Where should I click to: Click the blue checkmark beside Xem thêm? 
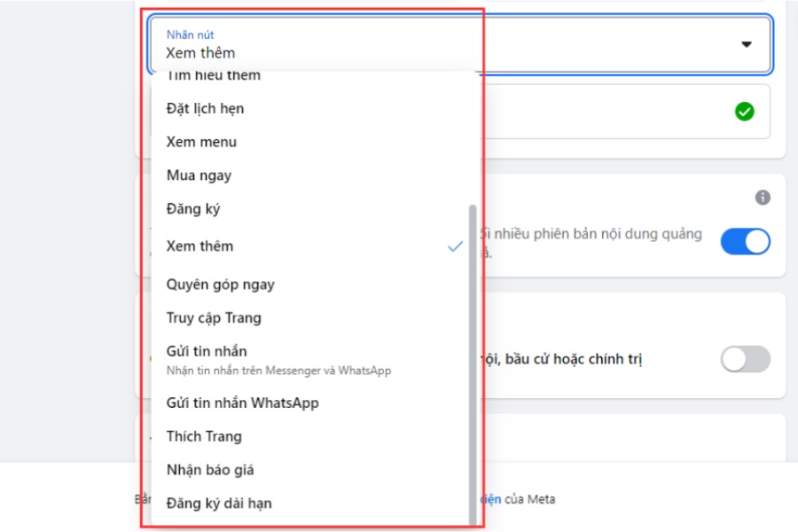click(453, 247)
